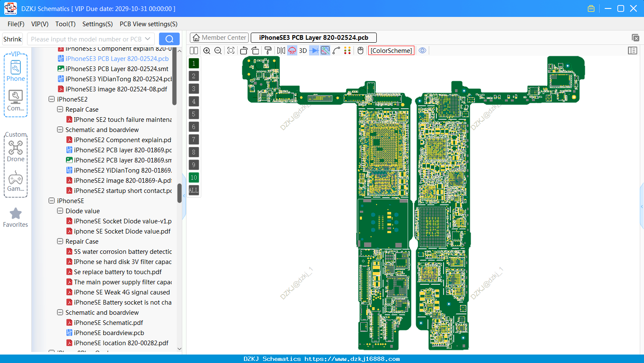The image size is (644, 363).
Task: Open iPhoneSE Schematic.pdf
Action: [105, 322]
